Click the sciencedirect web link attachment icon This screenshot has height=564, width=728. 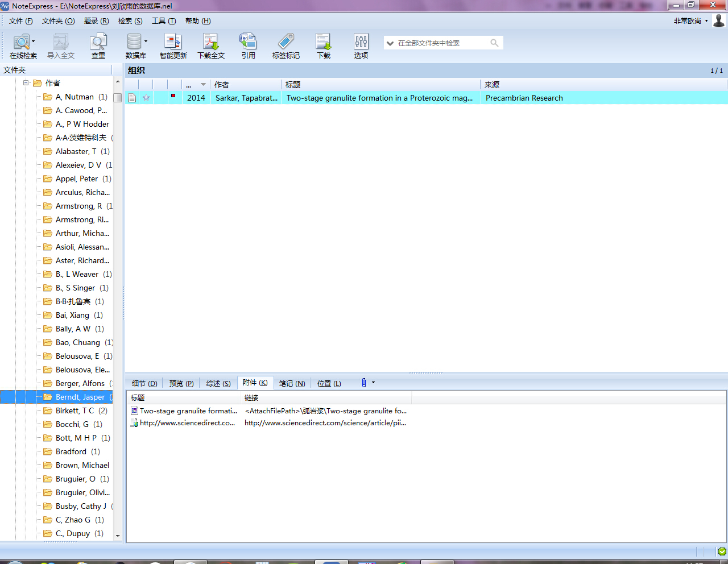coord(134,422)
